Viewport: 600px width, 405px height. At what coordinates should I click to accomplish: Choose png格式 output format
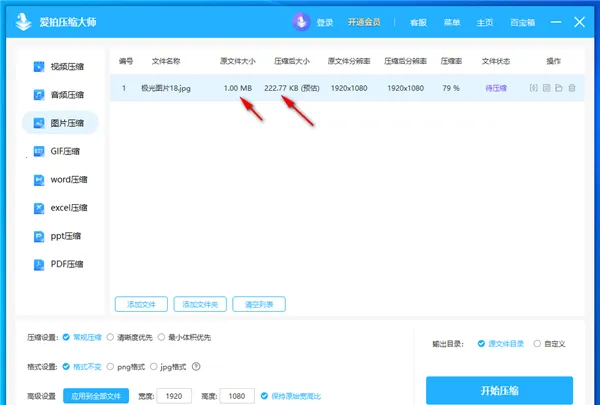(x=126, y=367)
